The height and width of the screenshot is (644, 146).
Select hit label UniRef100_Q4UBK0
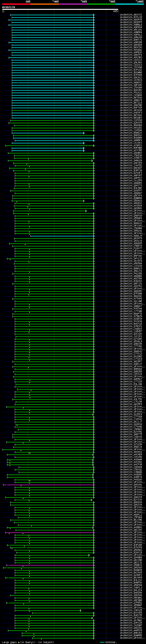pyautogui.click(x=131, y=153)
